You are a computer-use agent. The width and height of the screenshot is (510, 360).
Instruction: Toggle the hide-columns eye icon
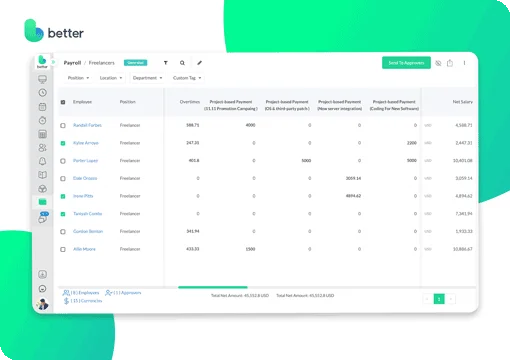[438, 63]
